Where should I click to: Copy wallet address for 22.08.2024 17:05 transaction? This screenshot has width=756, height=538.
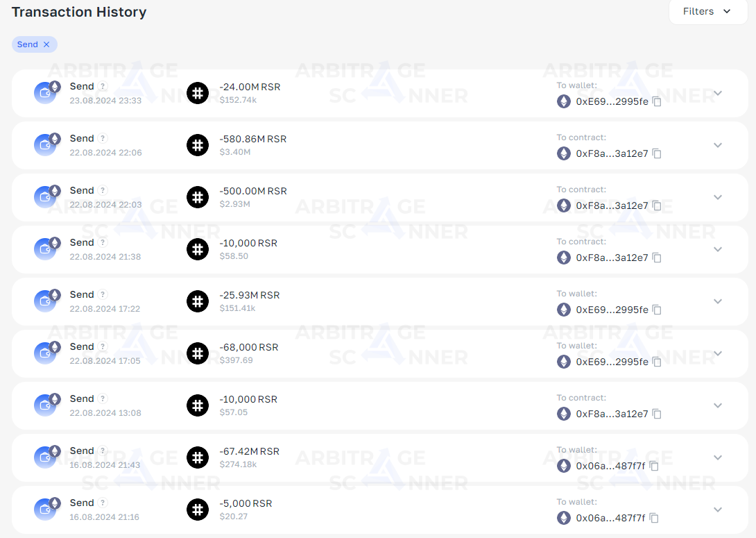657,362
